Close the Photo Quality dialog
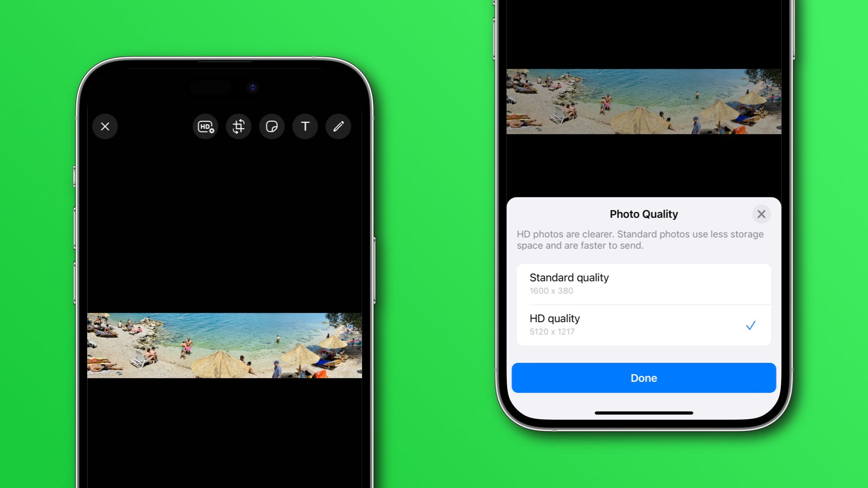Screen dimensions: 868x488 tap(761, 213)
